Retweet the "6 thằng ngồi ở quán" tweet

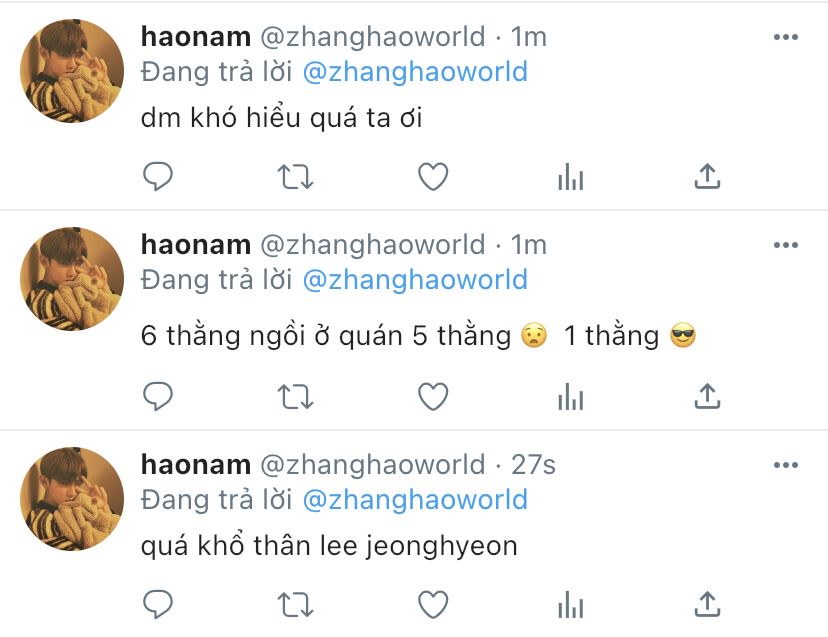(295, 397)
